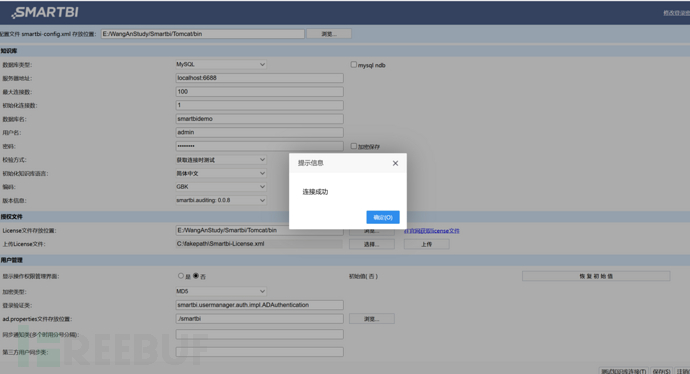690x374 pixels.
Task: Browse for the ad.properties file location
Action: [371, 319]
